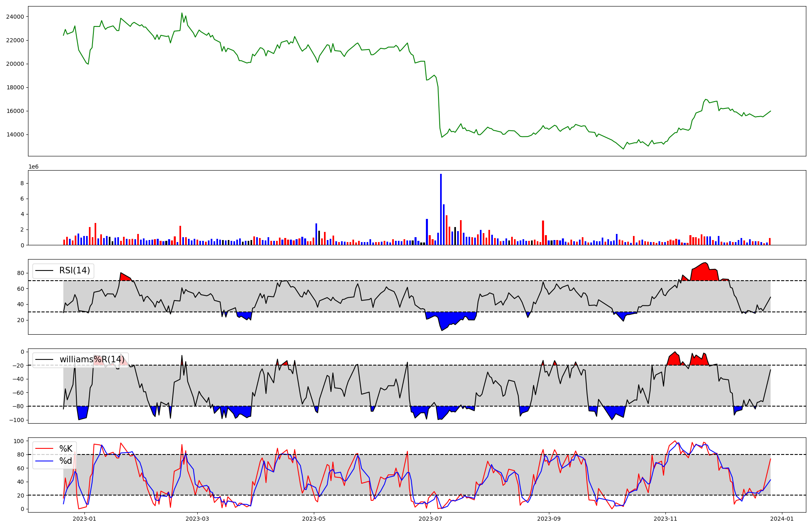Click the 2023-01 x-axis date label

(x=84, y=519)
